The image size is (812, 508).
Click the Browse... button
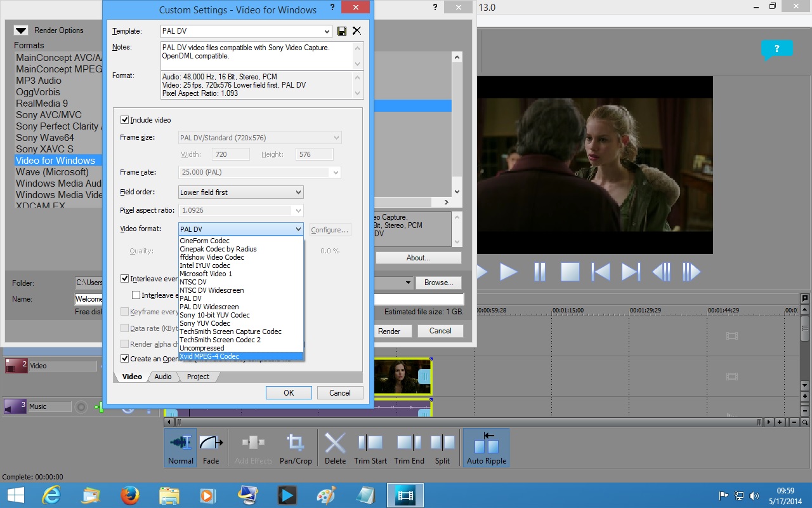click(438, 283)
